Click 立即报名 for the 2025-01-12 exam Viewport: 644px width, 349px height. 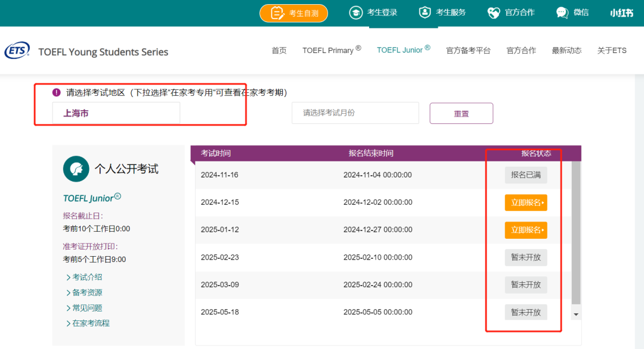coord(525,230)
